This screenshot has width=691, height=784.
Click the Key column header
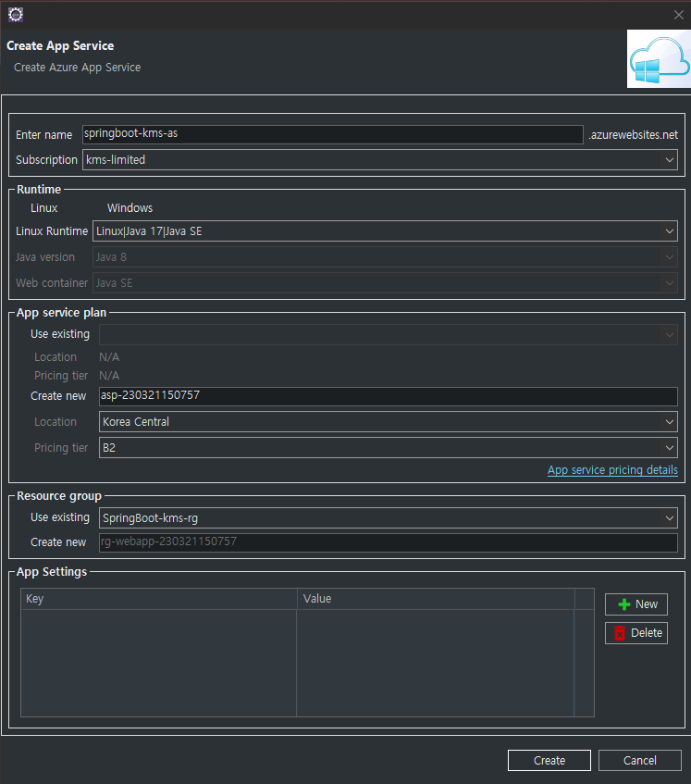(x=159, y=599)
